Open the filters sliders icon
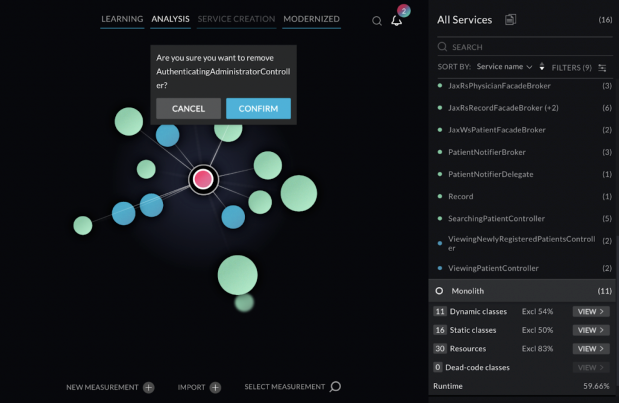The width and height of the screenshot is (619, 403). (x=602, y=67)
